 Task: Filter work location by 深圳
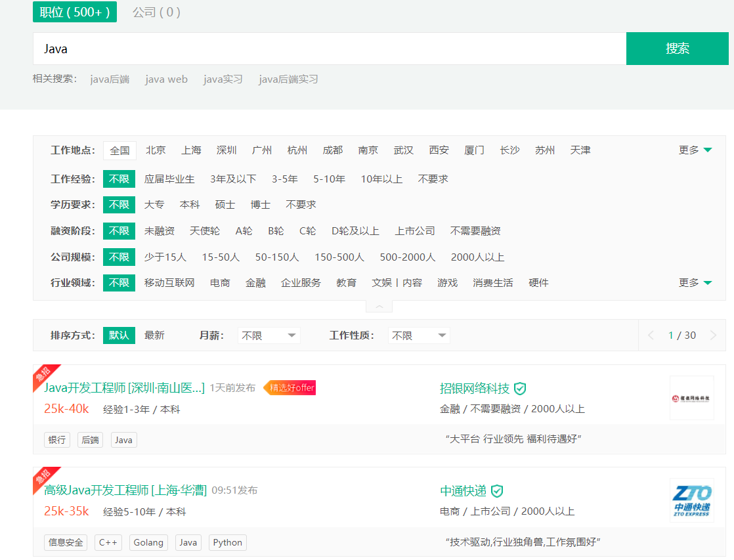(227, 150)
